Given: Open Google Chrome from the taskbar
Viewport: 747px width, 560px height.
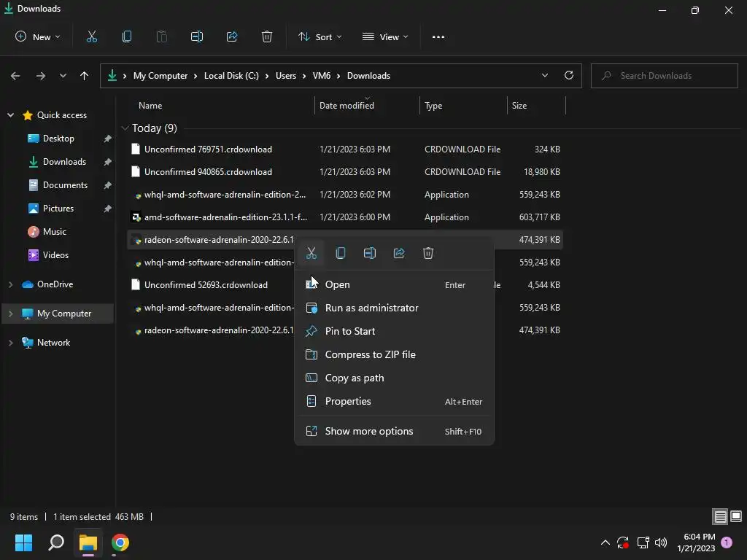Looking at the screenshot, I should (x=120, y=542).
